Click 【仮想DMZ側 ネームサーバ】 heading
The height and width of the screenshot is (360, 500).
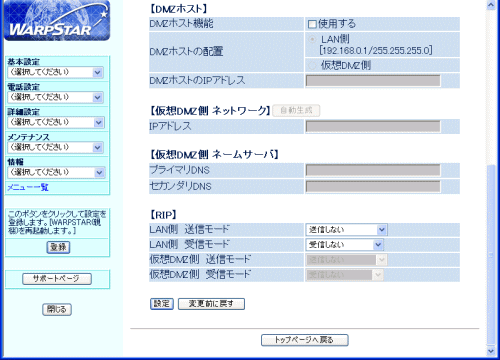(214, 155)
